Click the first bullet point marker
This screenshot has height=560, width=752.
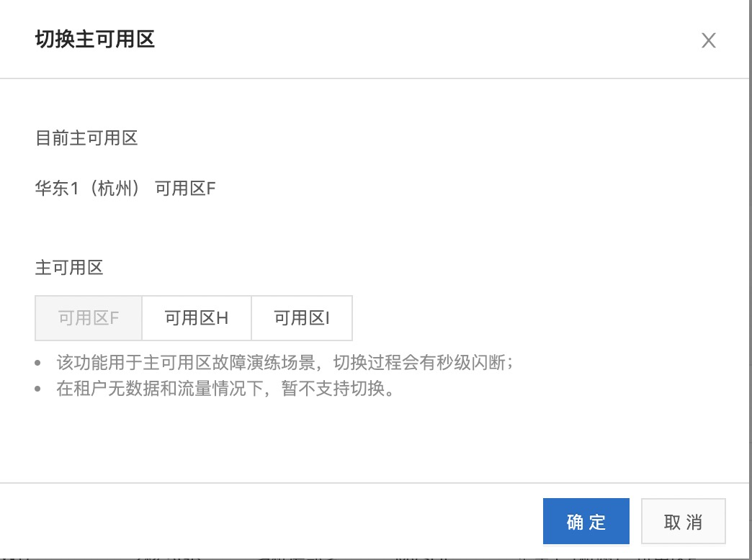pos(39,363)
